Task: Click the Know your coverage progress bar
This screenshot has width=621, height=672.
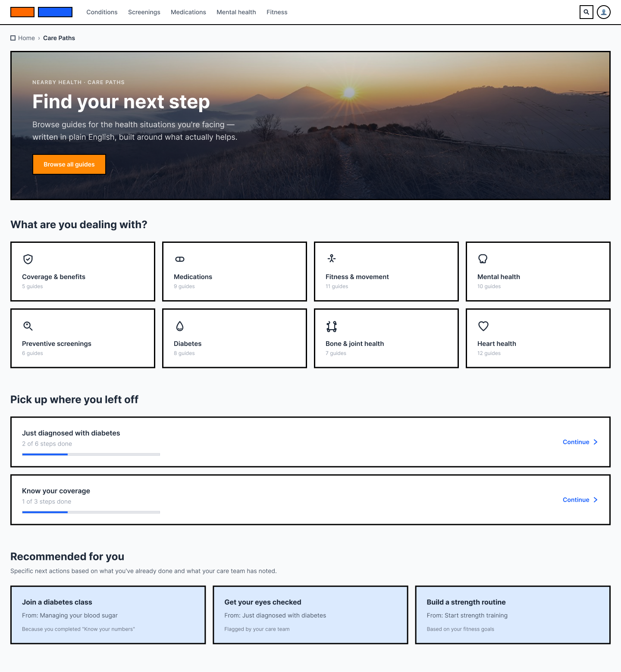Action: 91,512
